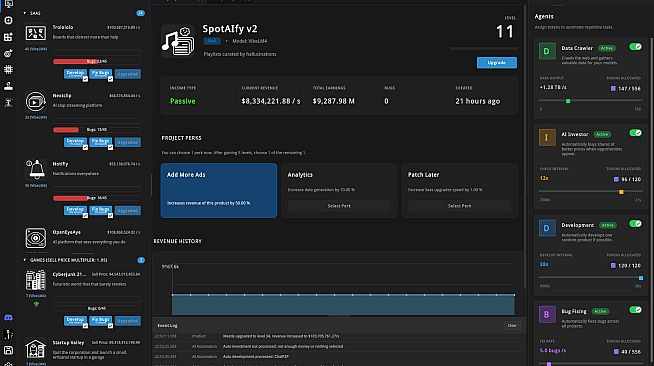654x366 pixels.
Task: Click Upgrade for SpotAIfy v2
Action: coord(496,63)
